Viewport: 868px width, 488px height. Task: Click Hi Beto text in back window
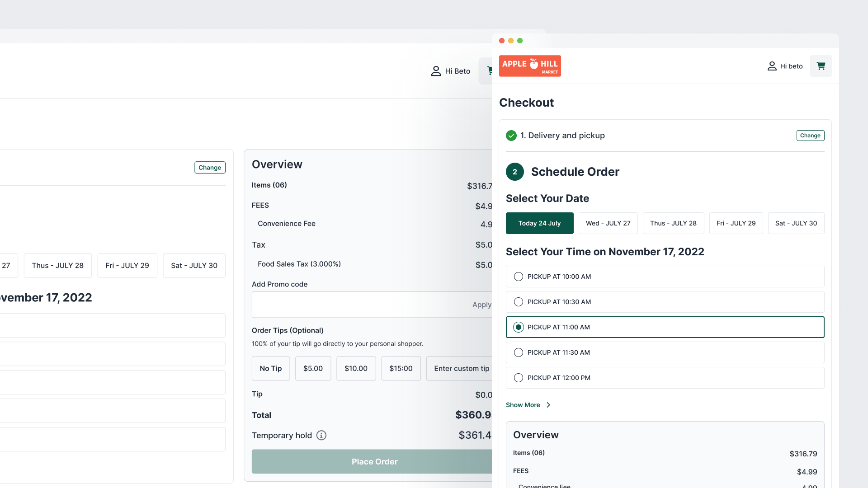pos(458,71)
